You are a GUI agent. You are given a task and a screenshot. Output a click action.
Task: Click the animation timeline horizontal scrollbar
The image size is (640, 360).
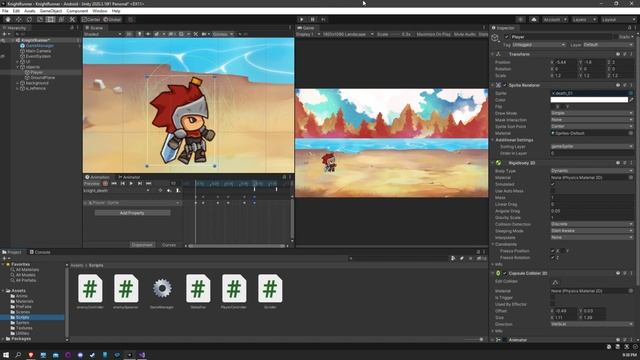point(237,246)
